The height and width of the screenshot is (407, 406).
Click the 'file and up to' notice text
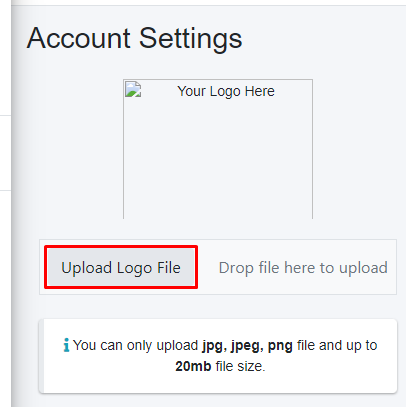(337, 346)
